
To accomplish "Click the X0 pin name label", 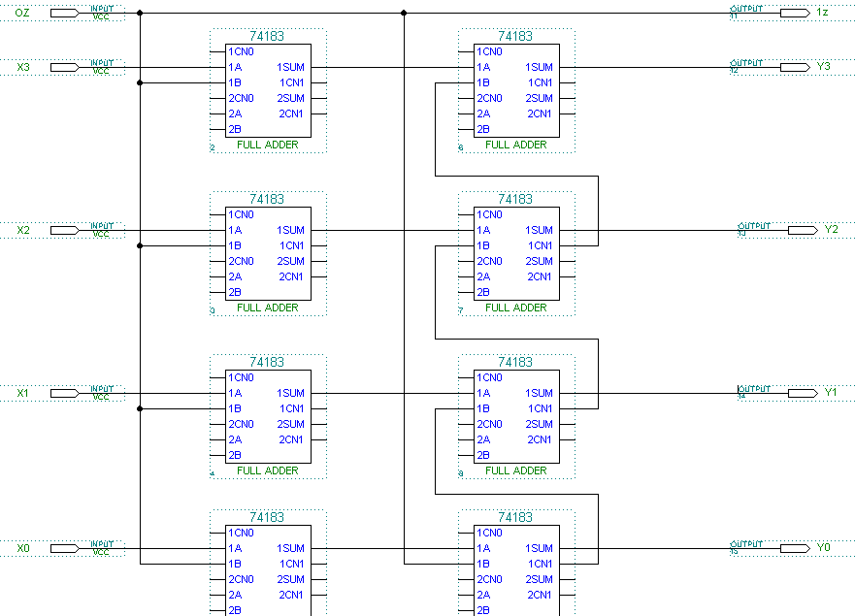I will tap(23, 548).
